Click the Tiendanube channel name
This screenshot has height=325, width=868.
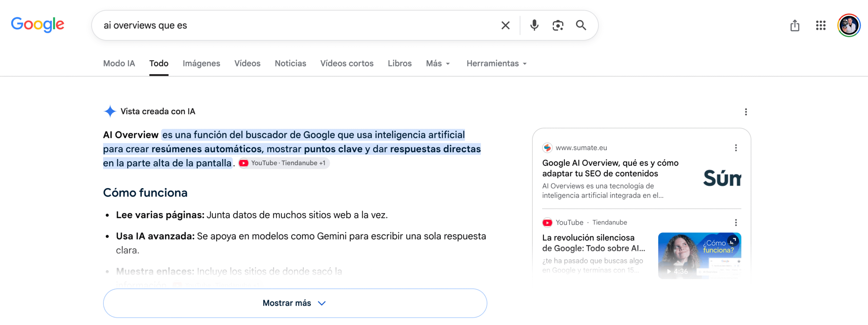pyautogui.click(x=609, y=223)
